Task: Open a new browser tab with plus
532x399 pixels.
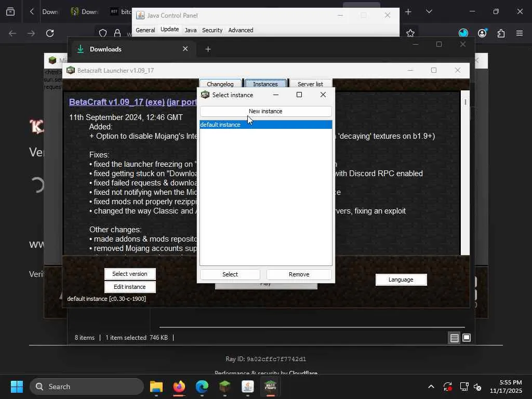Action: pyautogui.click(x=408, y=12)
